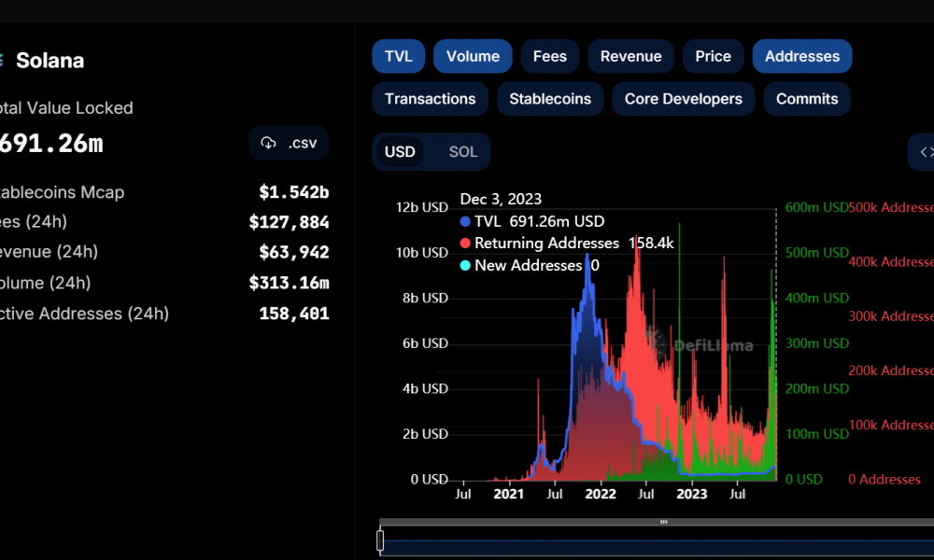Image resolution: width=934 pixels, height=560 pixels.
Task: Toggle the Addresses chart metric
Action: 802,57
